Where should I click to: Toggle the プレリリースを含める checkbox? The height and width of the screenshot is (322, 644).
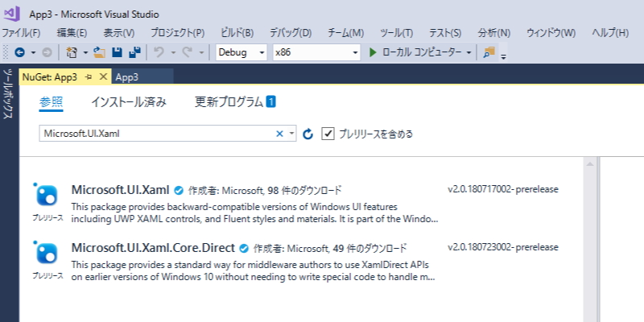[328, 134]
